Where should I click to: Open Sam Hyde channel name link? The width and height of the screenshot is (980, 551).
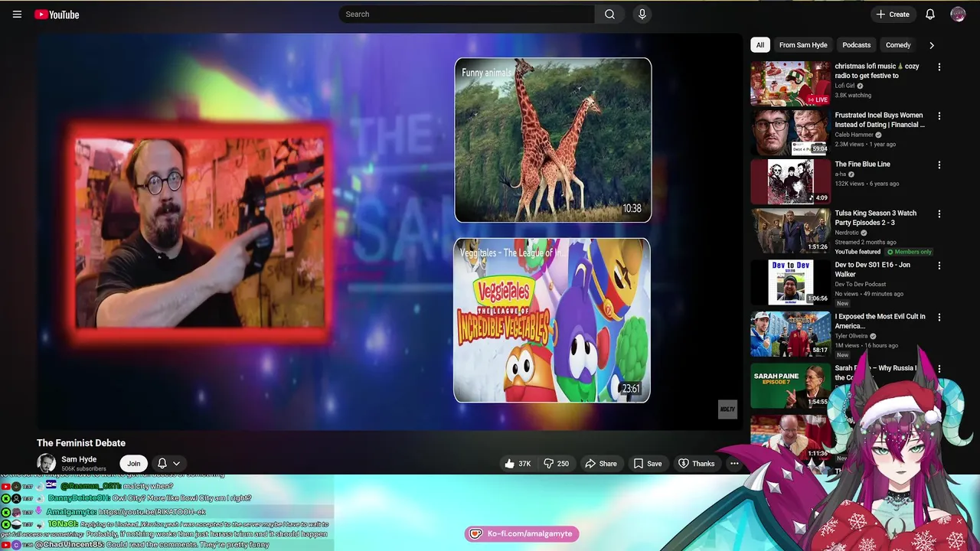79,459
